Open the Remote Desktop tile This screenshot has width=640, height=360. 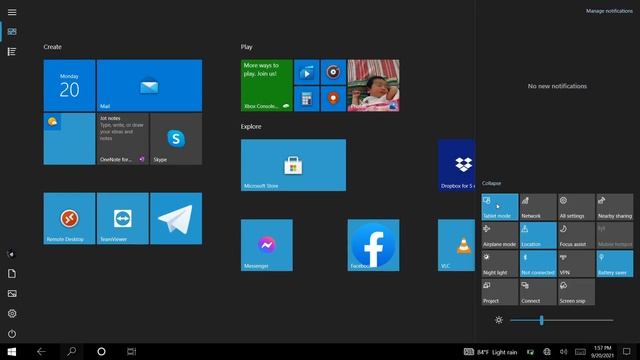tap(69, 218)
